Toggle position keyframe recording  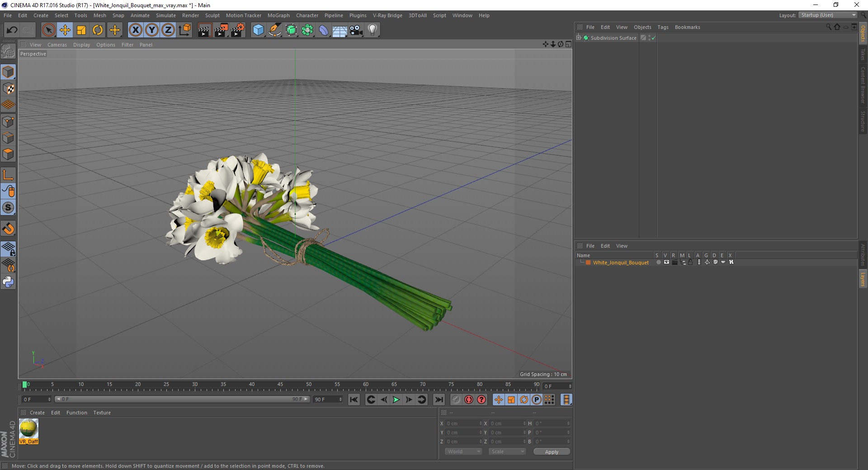499,399
